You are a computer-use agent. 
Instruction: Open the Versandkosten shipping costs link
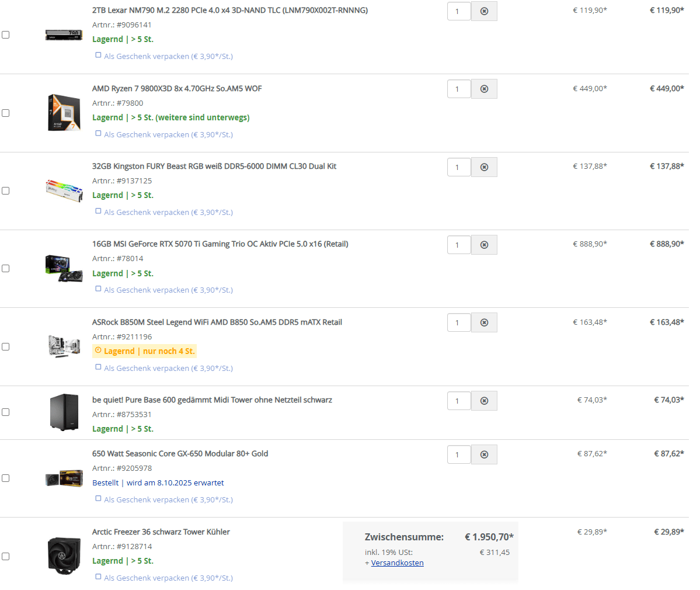pyautogui.click(x=397, y=563)
